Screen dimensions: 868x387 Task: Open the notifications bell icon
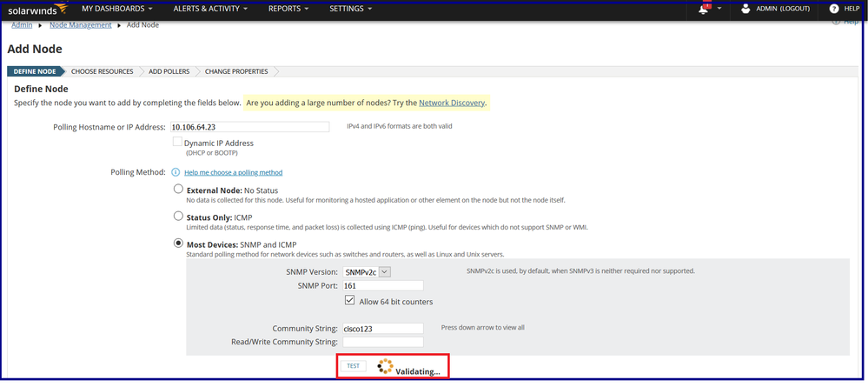pos(704,9)
